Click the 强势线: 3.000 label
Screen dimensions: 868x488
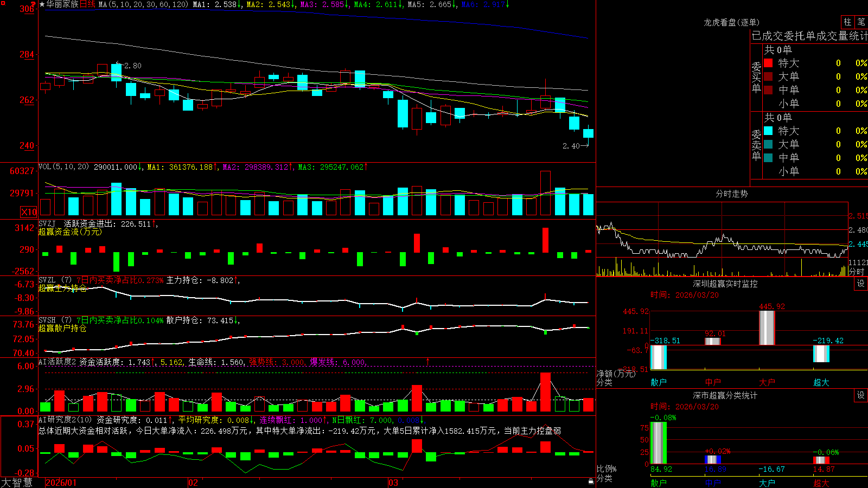[277, 362]
